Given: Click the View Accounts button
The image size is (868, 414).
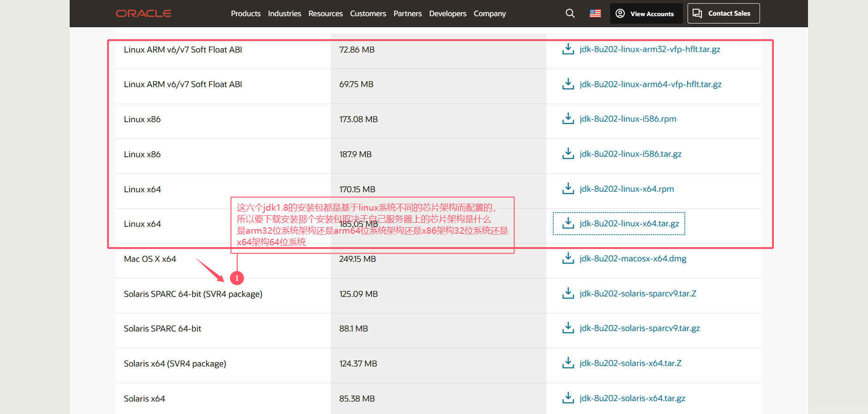Looking at the screenshot, I should click(x=646, y=13).
